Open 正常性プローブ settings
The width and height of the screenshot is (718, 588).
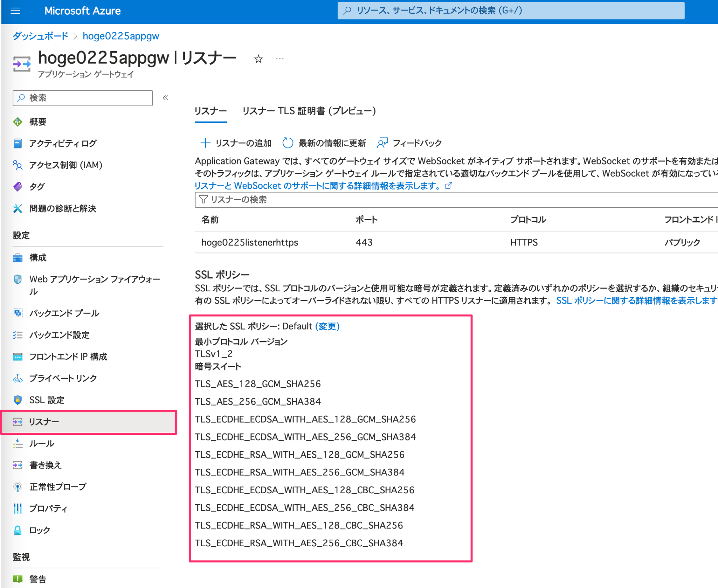[57, 487]
